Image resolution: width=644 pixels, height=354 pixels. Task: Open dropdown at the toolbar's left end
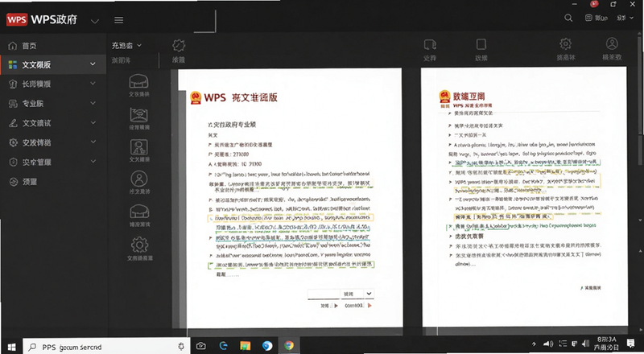click(126, 45)
